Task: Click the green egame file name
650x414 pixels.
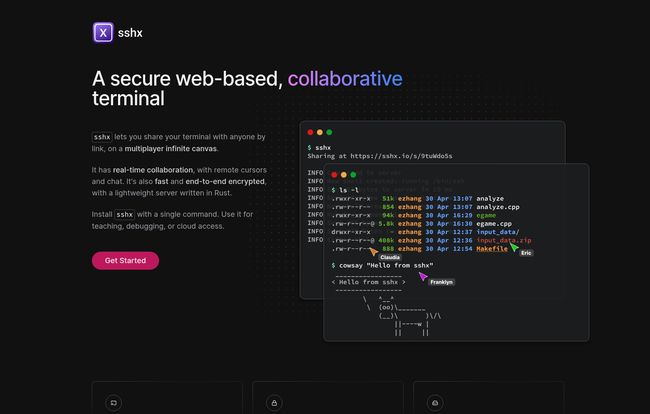Action: [486, 215]
